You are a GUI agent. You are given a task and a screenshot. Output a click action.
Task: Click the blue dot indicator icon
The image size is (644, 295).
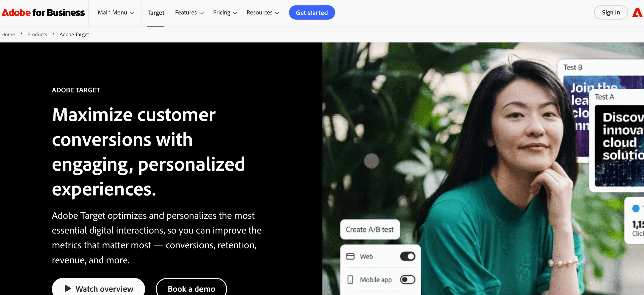[x=636, y=208]
